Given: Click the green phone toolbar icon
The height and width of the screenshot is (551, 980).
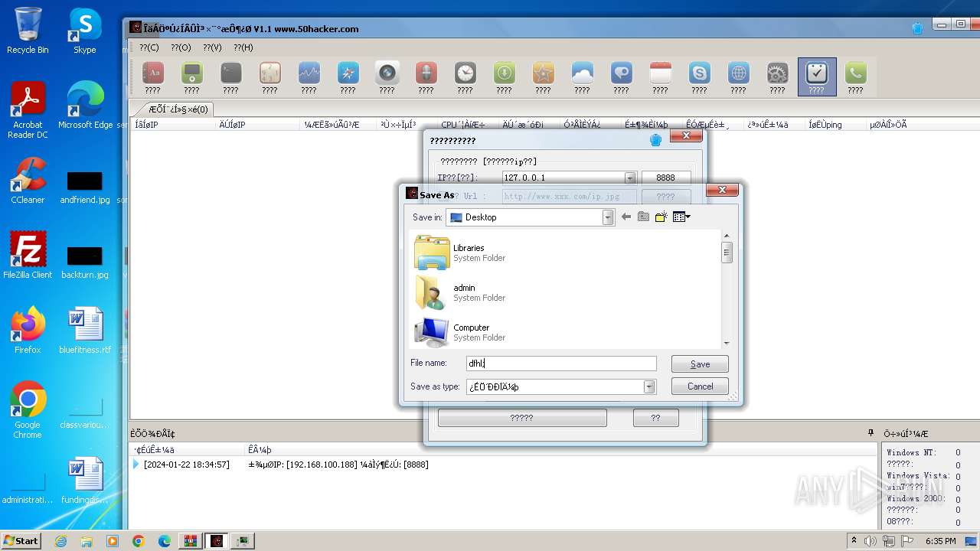Looking at the screenshot, I should coord(855,73).
